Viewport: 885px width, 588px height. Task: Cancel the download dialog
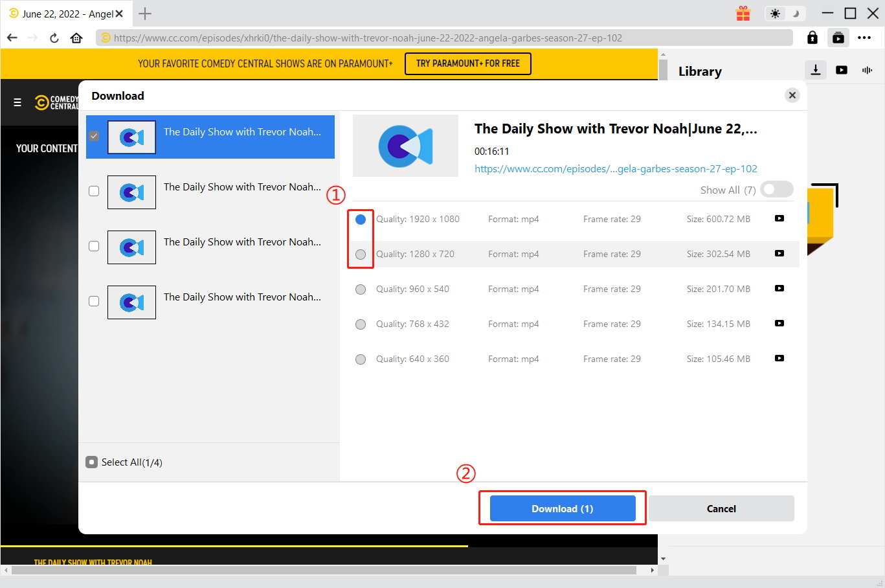coord(721,508)
